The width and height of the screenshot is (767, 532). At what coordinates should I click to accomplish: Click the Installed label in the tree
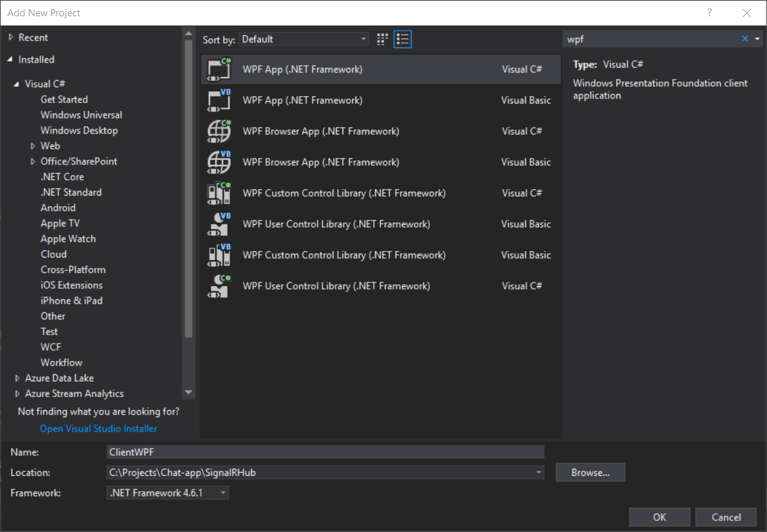point(37,59)
